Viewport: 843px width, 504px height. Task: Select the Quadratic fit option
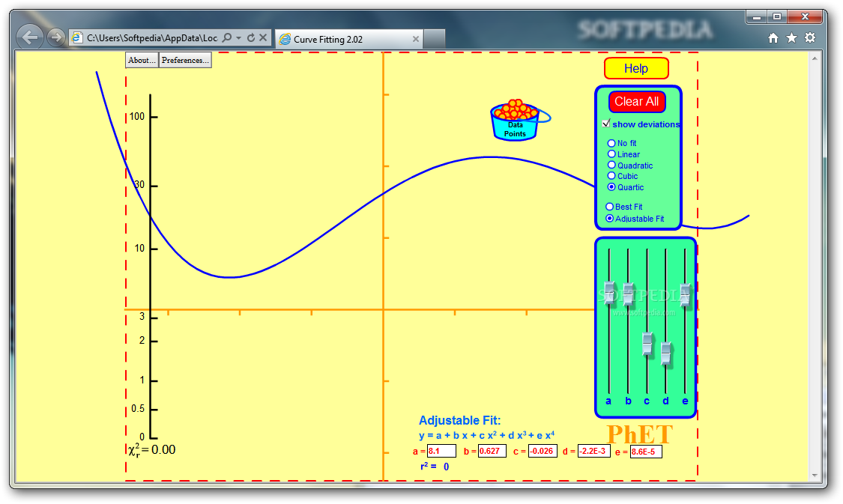pyautogui.click(x=611, y=165)
